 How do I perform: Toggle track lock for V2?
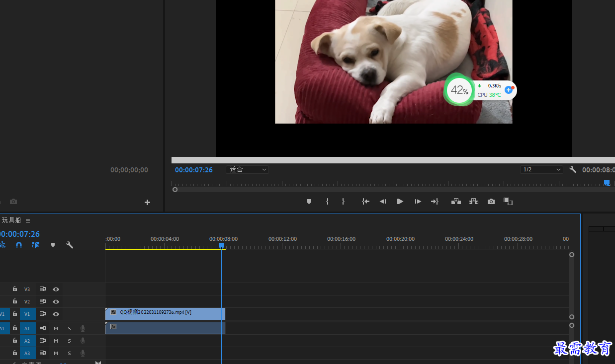(x=15, y=301)
